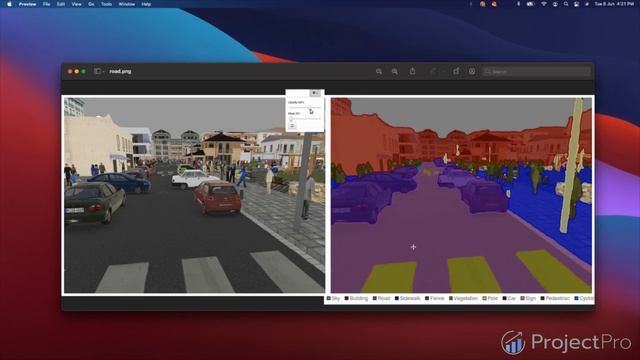Adjust the Blur slider in popup

(304, 118)
